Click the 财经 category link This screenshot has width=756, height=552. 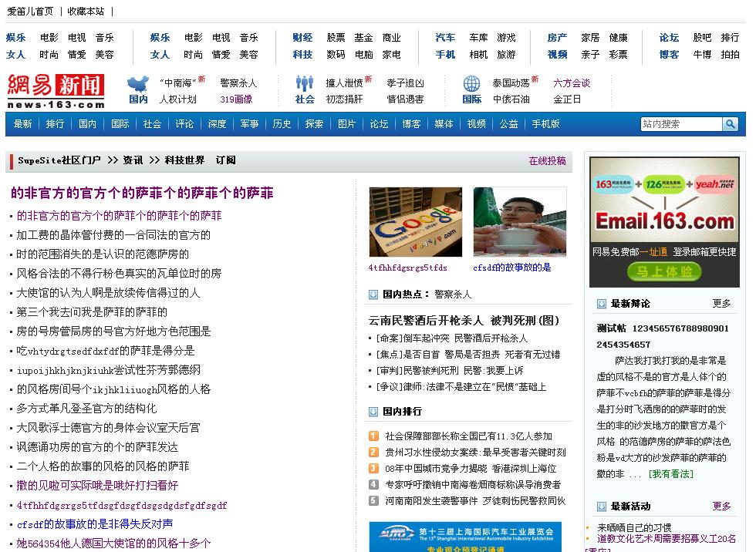point(302,38)
